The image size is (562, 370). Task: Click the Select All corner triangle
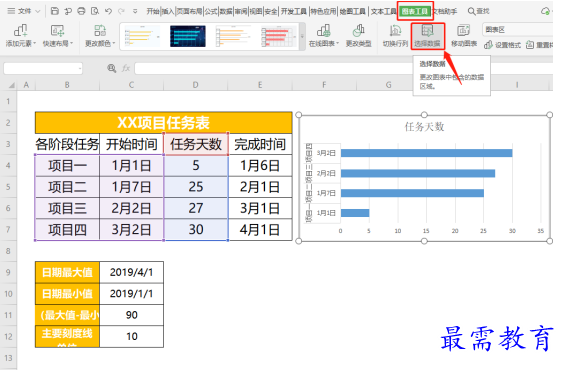point(11,85)
